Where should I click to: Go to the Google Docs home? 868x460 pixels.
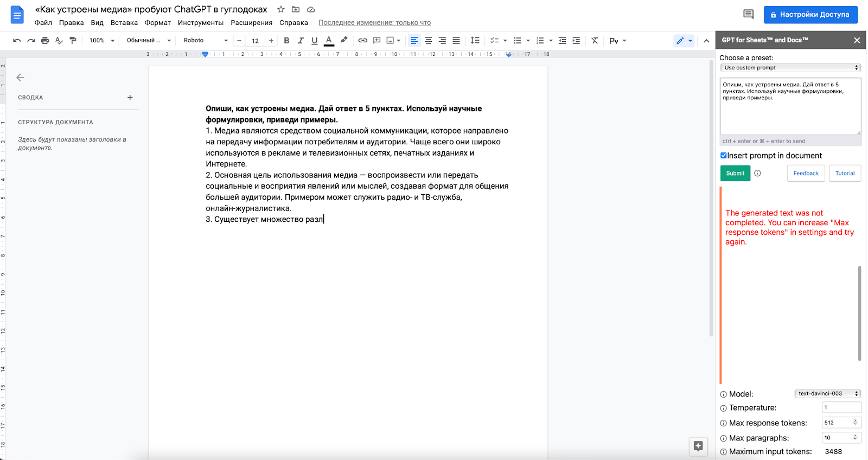click(17, 15)
